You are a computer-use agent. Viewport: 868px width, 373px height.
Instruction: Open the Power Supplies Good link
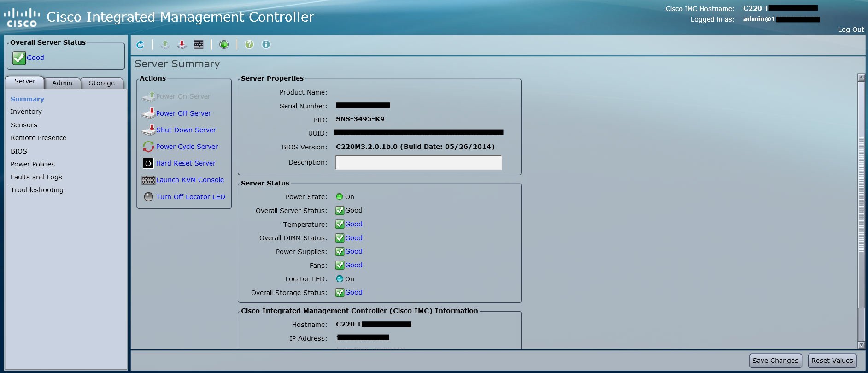coord(354,251)
